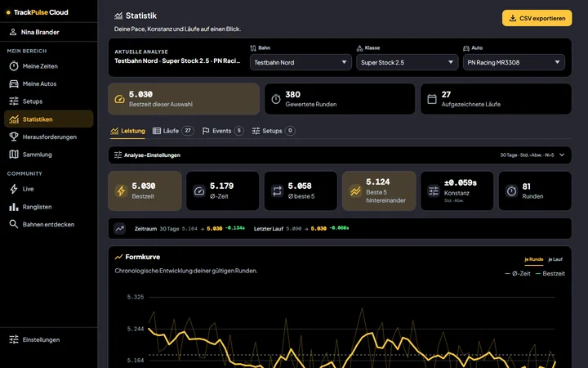588x368 pixels.
Task: Open Setups sliders icon in sidebar
Action: click(x=14, y=101)
